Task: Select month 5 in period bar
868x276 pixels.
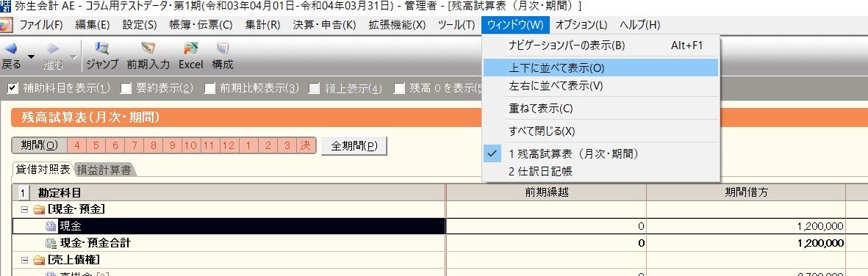Action: [x=96, y=145]
